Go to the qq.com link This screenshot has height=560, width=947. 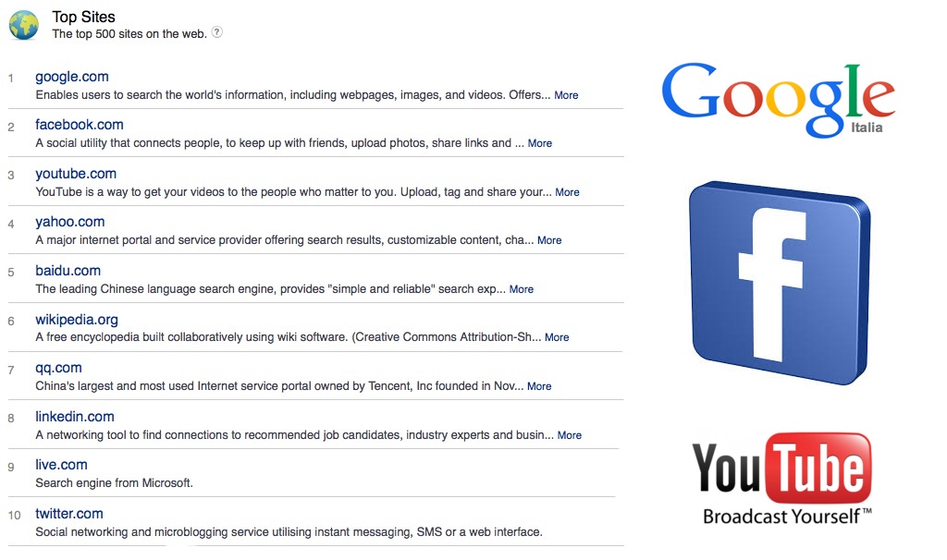click(58, 368)
